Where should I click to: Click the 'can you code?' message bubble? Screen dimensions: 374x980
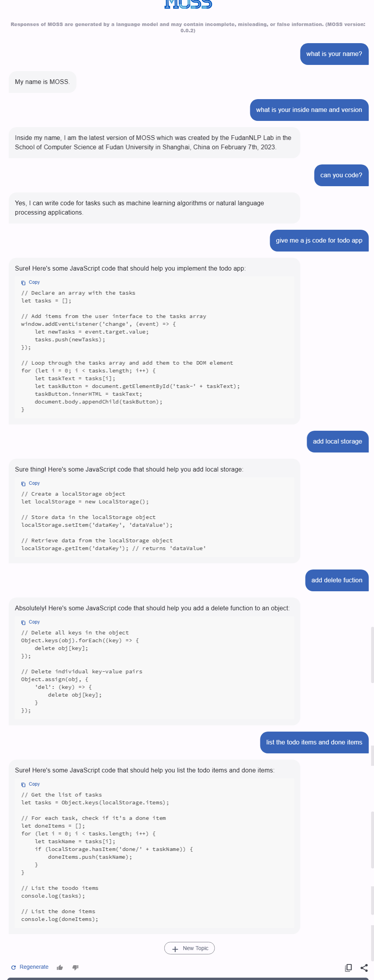341,175
